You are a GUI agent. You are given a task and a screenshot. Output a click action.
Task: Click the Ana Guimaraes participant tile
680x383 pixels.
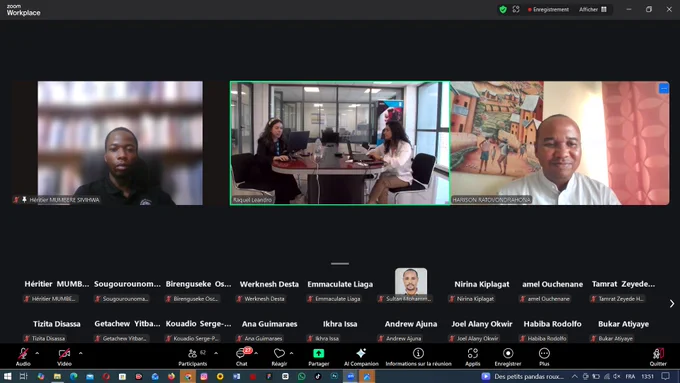click(x=269, y=325)
